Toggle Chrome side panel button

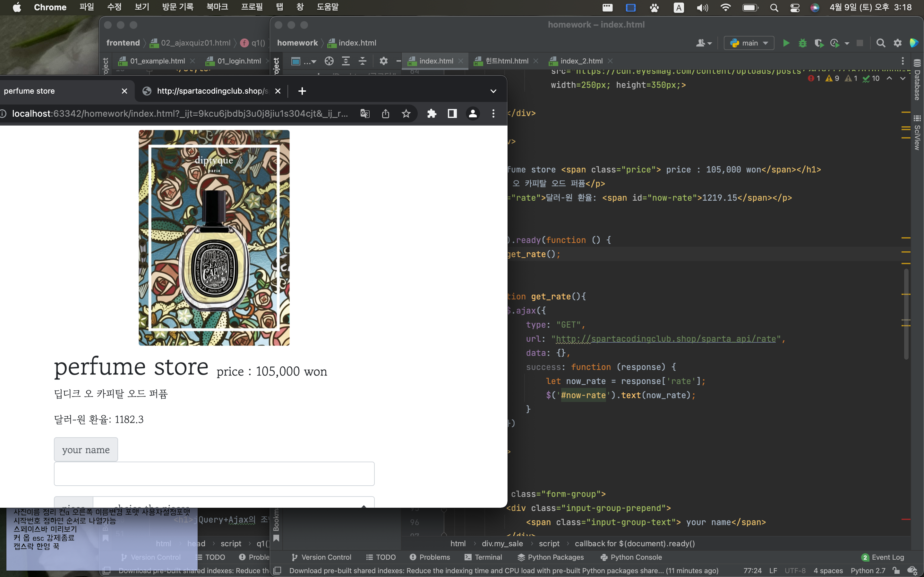click(452, 113)
